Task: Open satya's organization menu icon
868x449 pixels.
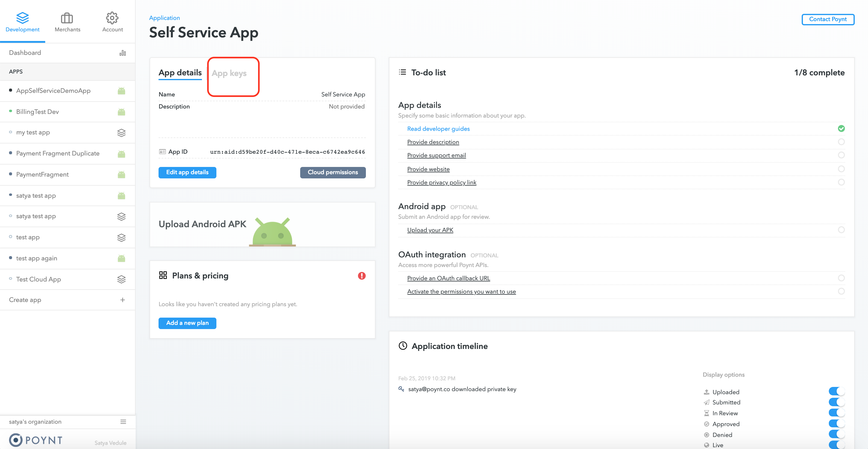Action: [x=123, y=422]
